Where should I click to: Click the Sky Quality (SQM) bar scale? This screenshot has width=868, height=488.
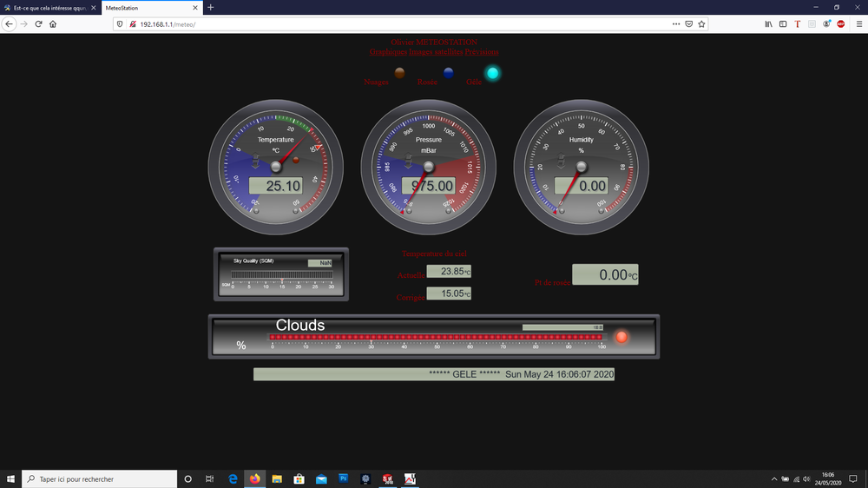click(282, 274)
